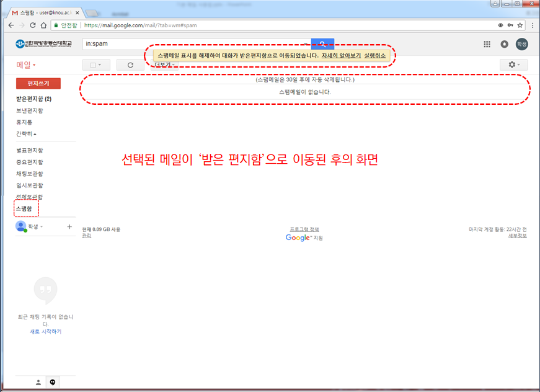The width and height of the screenshot is (540, 392).
Task: Close the 스팸함 browser tab
Action: pos(77,13)
